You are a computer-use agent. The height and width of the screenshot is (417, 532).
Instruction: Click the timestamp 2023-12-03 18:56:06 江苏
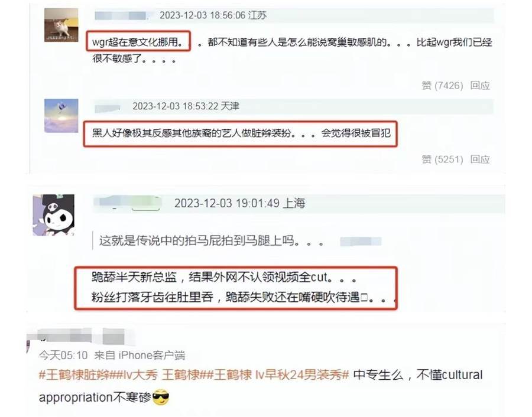click(213, 15)
